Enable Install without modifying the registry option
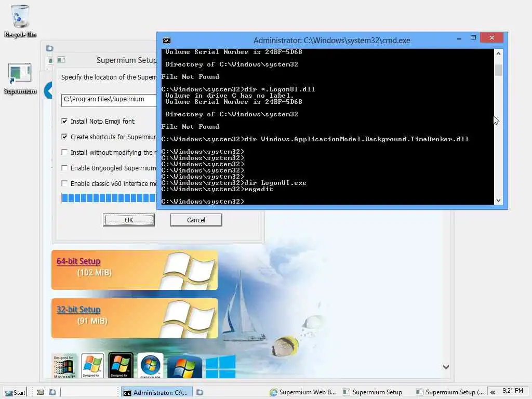Screen dimensions: 532x399 [x=64, y=152]
